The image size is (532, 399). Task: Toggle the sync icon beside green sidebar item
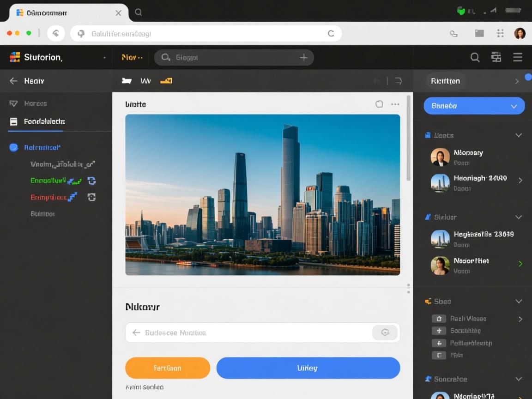(91, 181)
